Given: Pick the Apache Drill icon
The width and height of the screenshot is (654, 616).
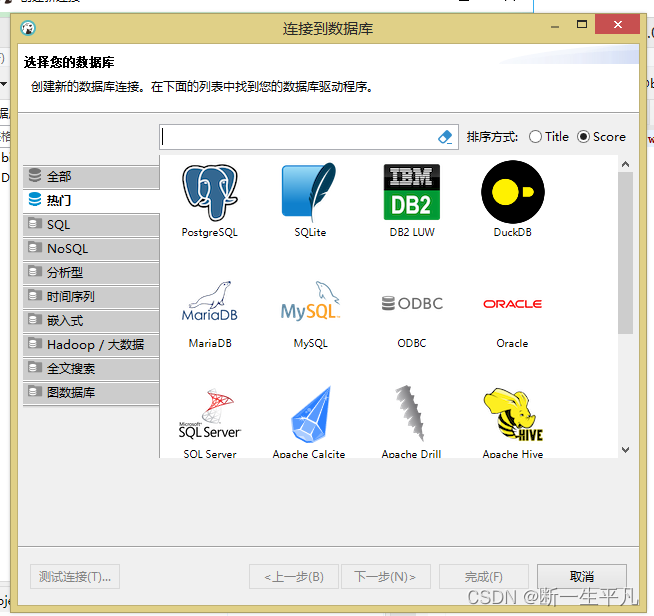Looking at the screenshot, I should click(410, 413).
